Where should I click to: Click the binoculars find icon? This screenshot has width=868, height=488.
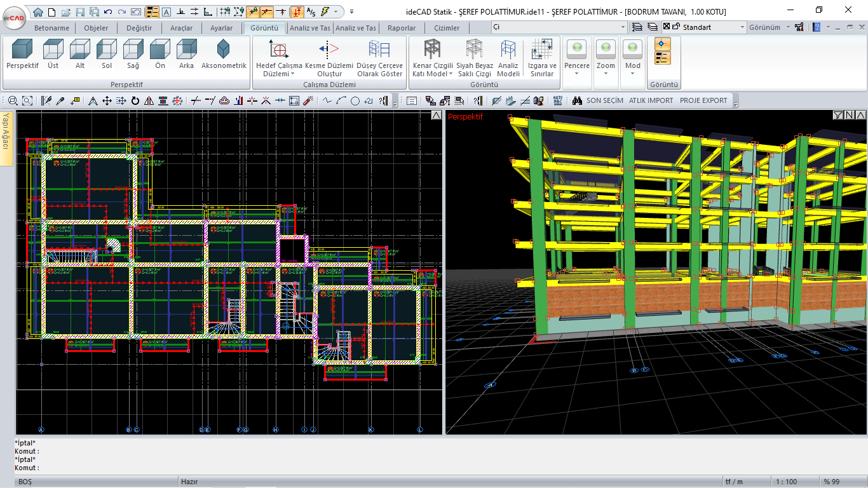coord(578,100)
